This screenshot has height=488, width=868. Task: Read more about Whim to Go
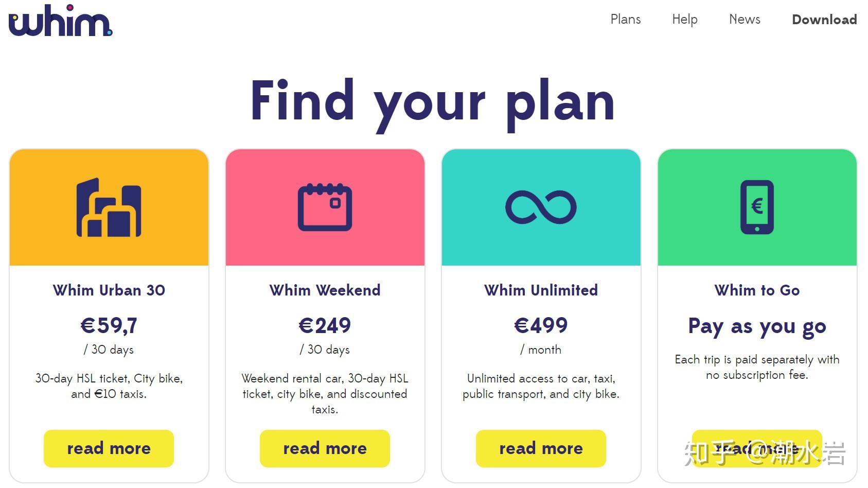757,448
